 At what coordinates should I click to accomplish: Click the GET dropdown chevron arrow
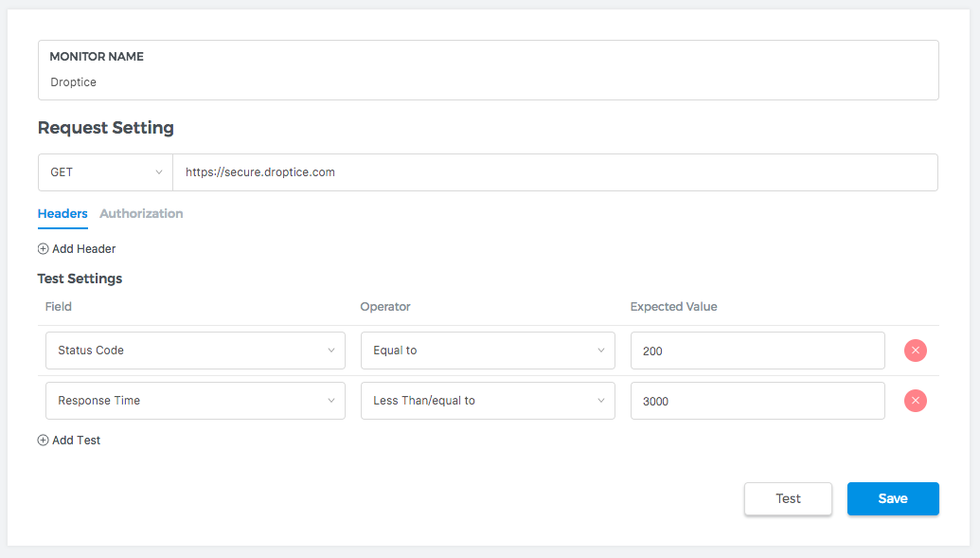(x=158, y=172)
